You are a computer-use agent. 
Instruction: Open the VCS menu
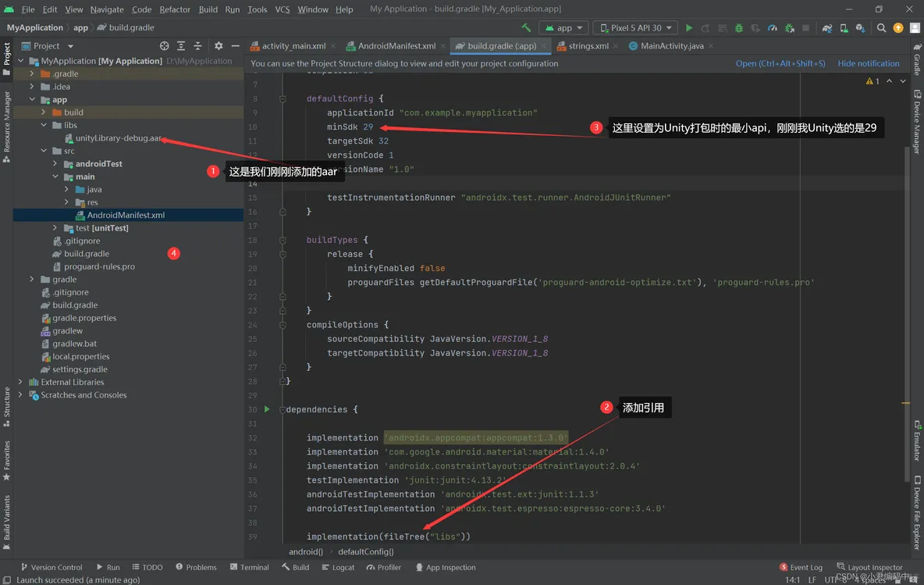(283, 9)
